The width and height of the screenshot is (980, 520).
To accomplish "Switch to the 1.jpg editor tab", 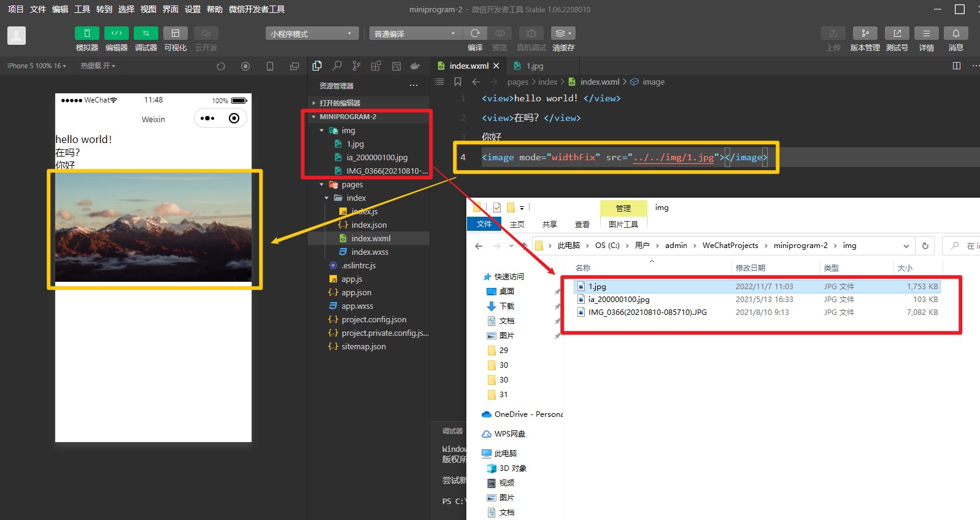I will [x=534, y=66].
